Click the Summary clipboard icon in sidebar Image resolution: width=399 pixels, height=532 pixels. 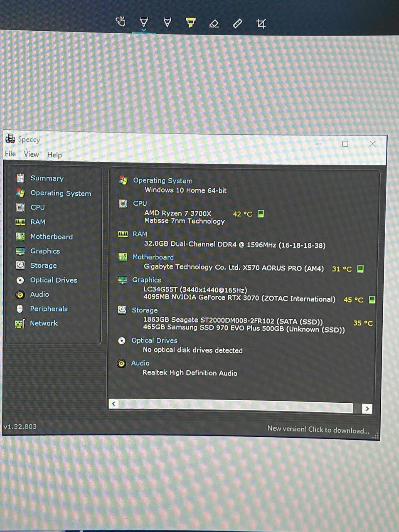click(20, 178)
